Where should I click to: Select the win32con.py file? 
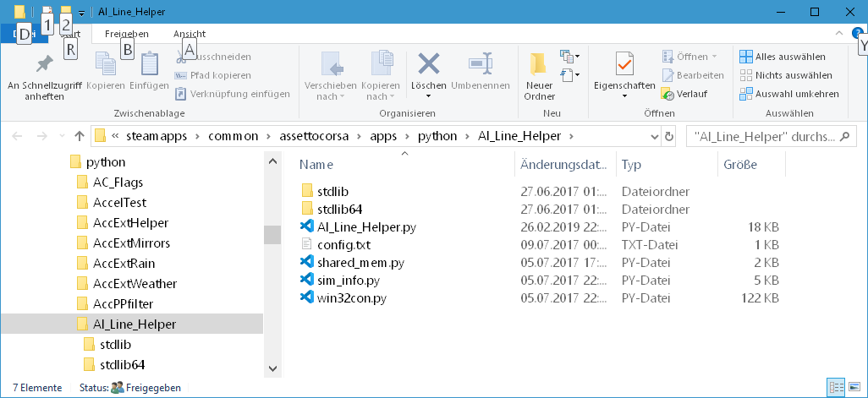coord(352,298)
